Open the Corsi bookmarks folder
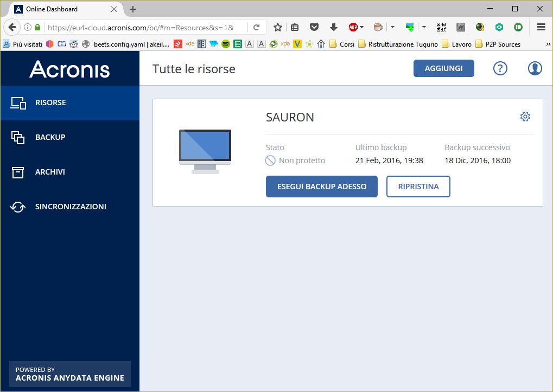This screenshot has width=553, height=392. click(342, 44)
